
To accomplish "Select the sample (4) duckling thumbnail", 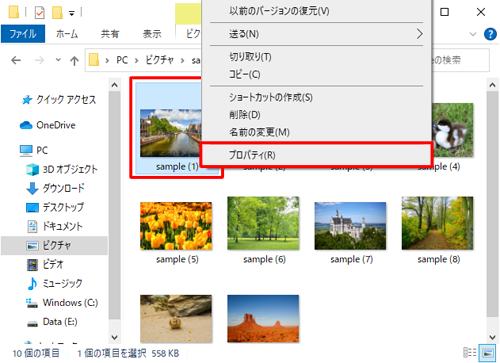I will pyautogui.click(x=453, y=130).
